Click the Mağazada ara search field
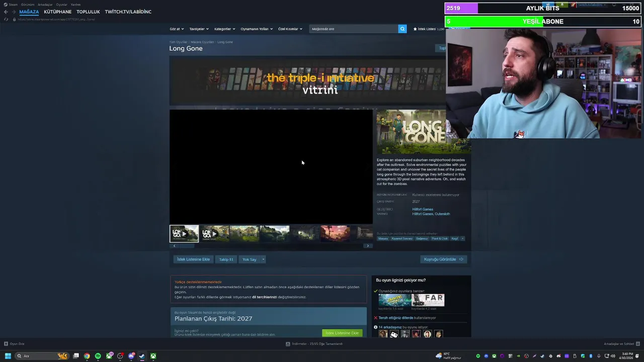The image size is (644, 362). (x=353, y=29)
